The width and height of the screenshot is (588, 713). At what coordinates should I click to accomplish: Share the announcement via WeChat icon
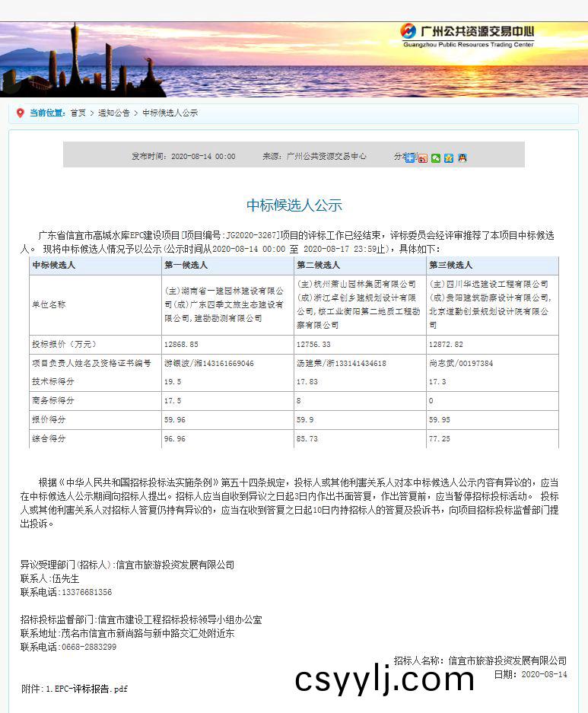tap(436, 158)
